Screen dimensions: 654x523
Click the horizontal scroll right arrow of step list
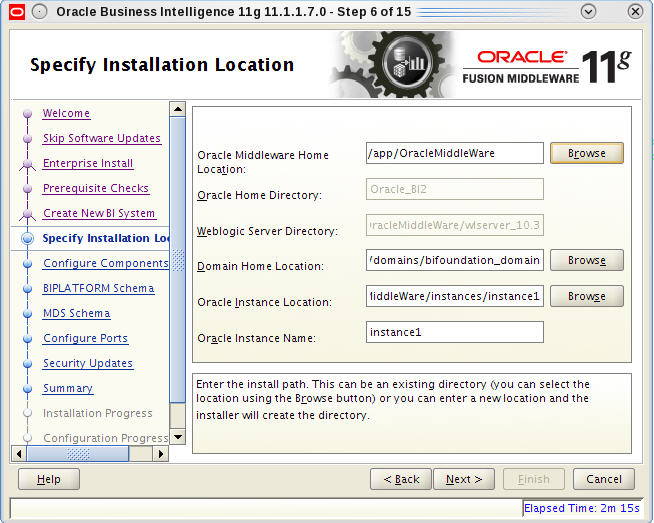pyautogui.click(x=161, y=454)
